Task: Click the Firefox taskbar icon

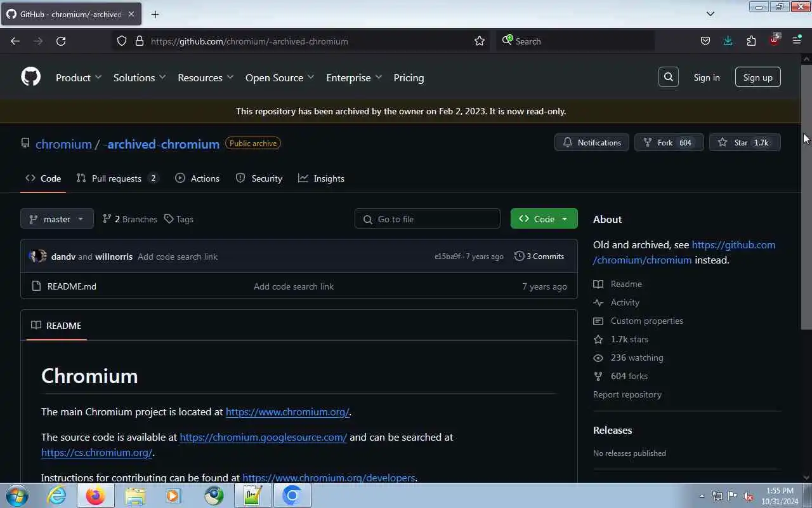Action: click(96, 495)
